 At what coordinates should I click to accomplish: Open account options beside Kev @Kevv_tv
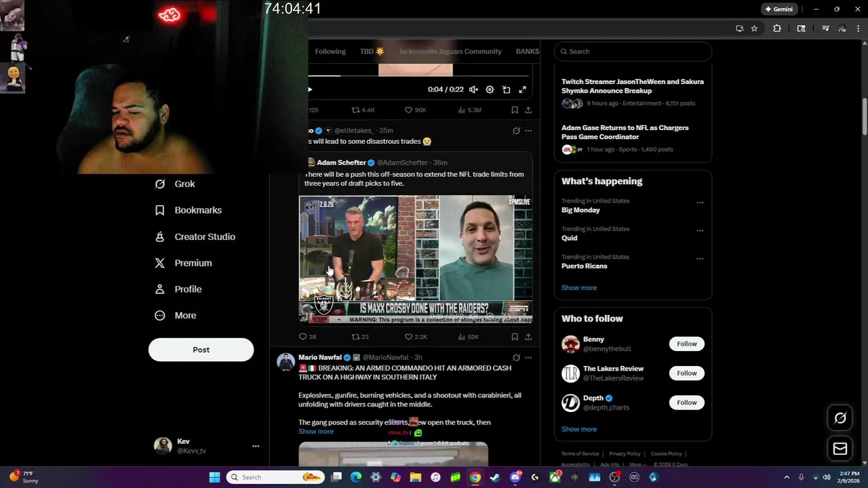coord(256,446)
